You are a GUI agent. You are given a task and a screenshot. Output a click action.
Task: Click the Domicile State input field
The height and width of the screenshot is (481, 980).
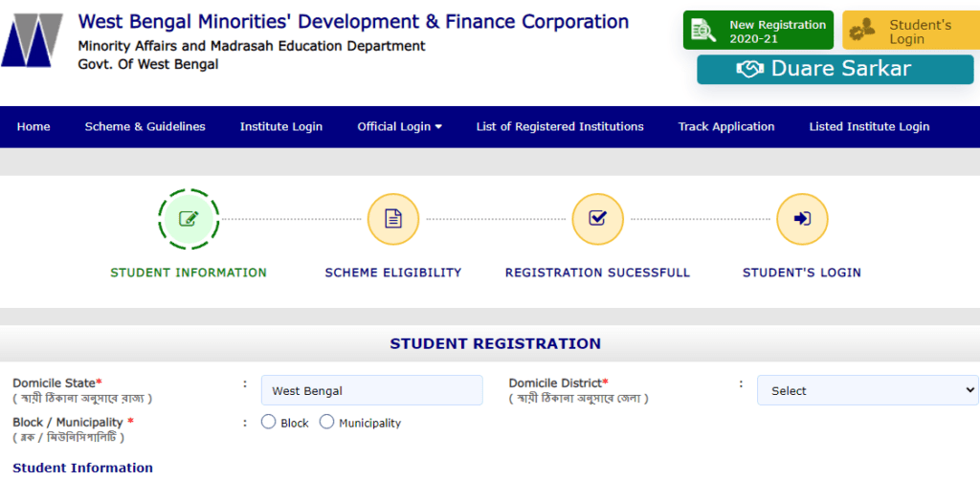[x=372, y=390]
